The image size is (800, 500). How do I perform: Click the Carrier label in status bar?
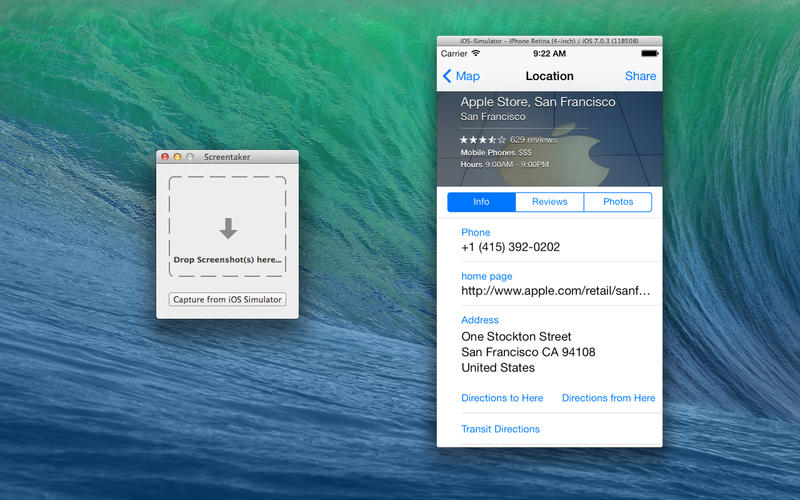[x=454, y=54]
